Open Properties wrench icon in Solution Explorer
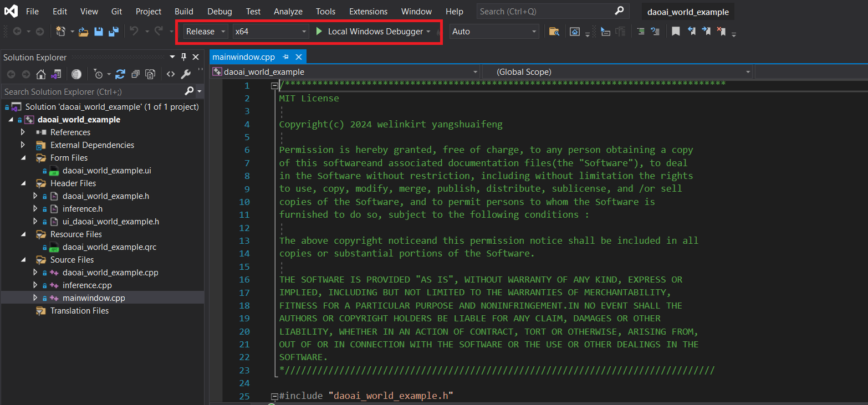 pos(186,74)
